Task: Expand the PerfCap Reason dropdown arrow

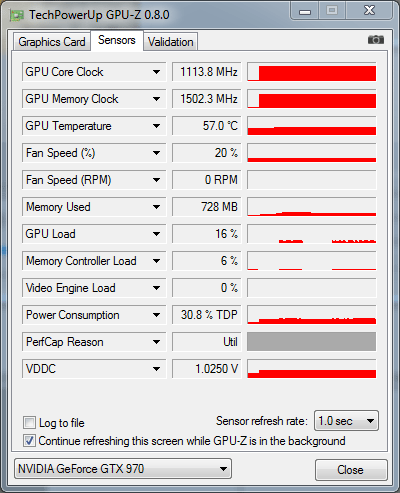Action: pyautogui.click(x=156, y=342)
